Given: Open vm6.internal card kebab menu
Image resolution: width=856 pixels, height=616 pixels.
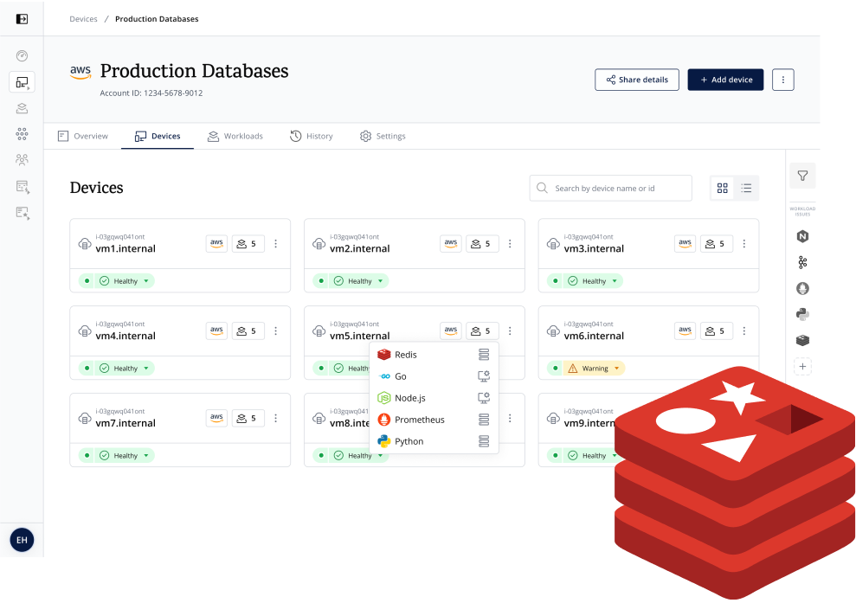Looking at the screenshot, I should point(744,331).
